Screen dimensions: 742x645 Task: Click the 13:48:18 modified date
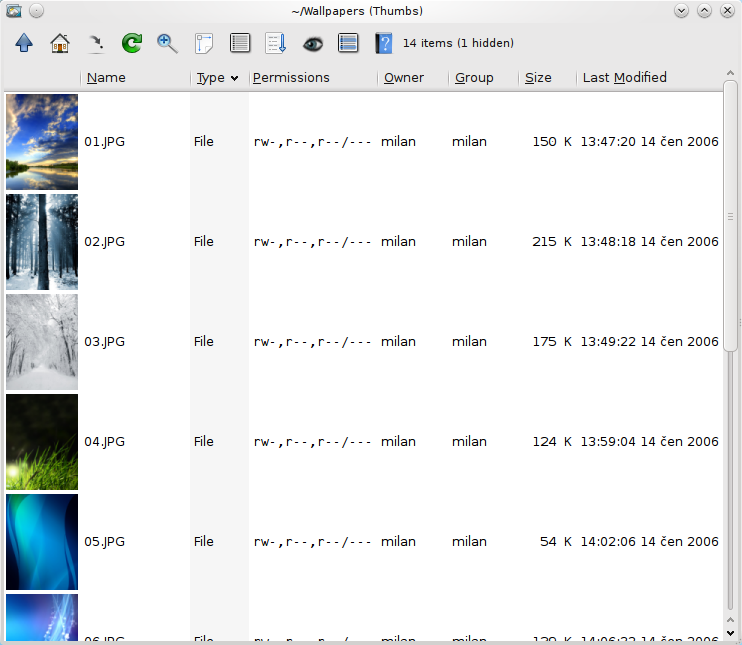[649, 241]
